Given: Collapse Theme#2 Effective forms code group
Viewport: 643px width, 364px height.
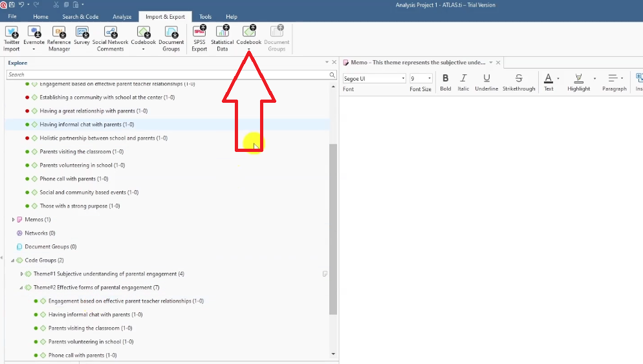Looking at the screenshot, I should 21,288.
